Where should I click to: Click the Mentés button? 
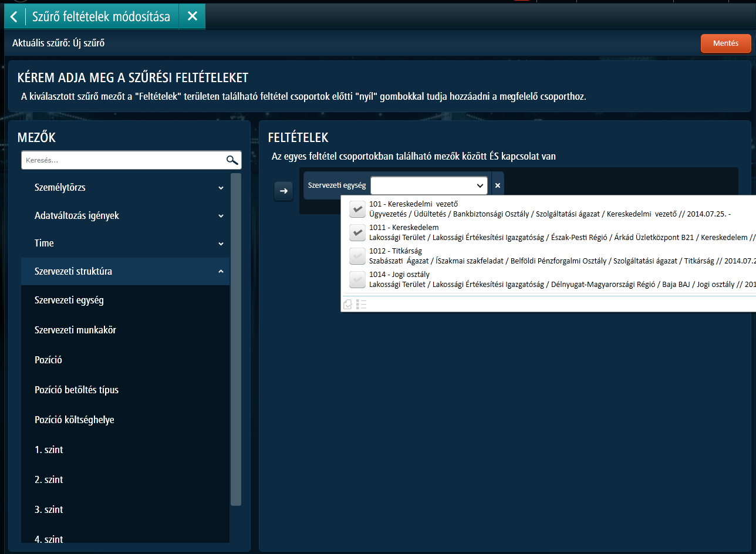pos(725,43)
